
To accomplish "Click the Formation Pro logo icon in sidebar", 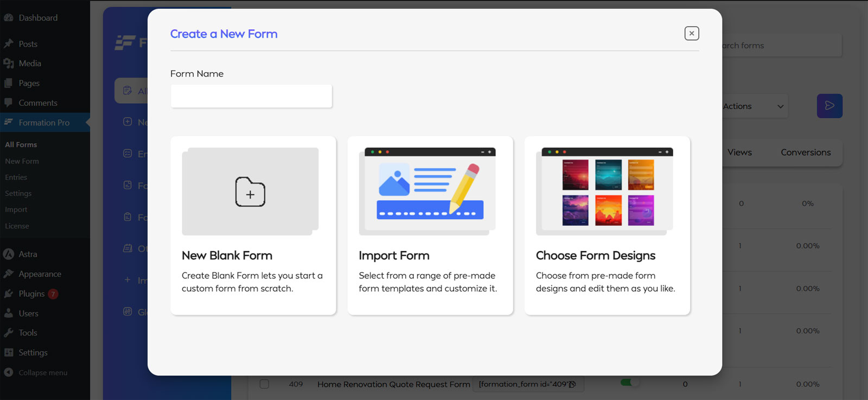I will coord(9,122).
